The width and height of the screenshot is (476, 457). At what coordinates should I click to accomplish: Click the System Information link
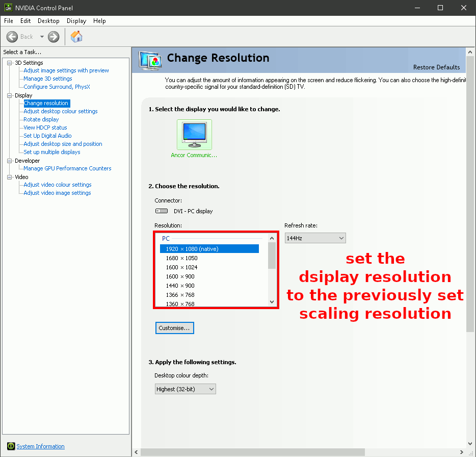[40, 446]
